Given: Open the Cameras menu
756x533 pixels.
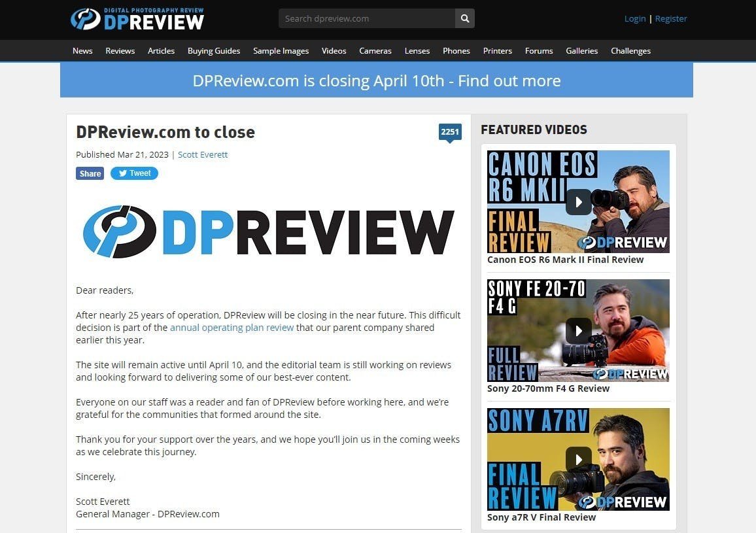Looking at the screenshot, I should [375, 51].
